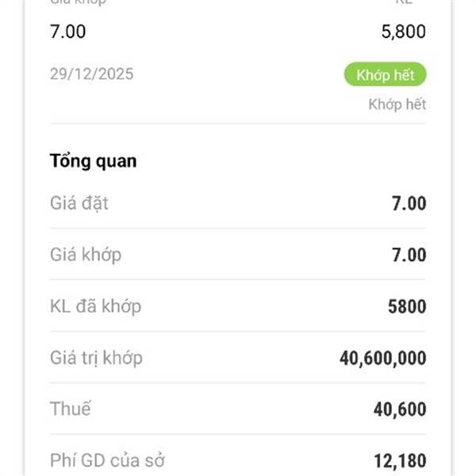Click the 7.00 price above the date
This screenshot has height=476, width=476.
(67, 33)
